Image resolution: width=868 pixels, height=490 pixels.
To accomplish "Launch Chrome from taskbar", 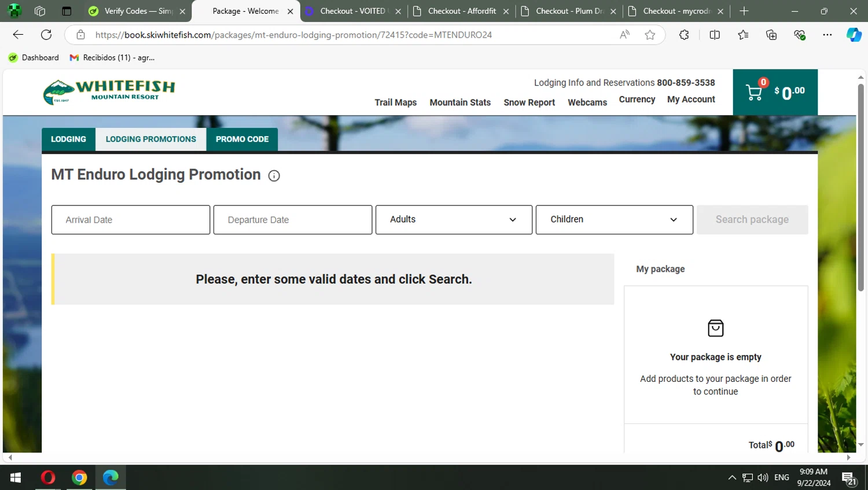I will tap(79, 477).
